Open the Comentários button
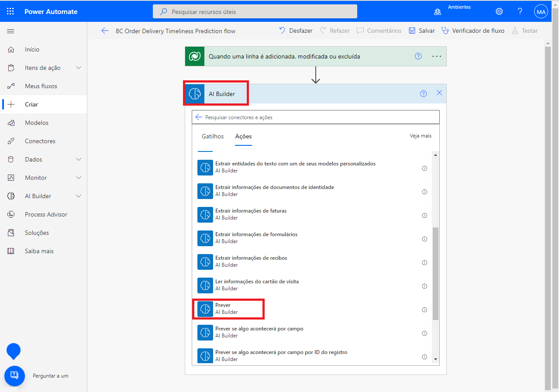559x392 pixels. [x=379, y=31]
